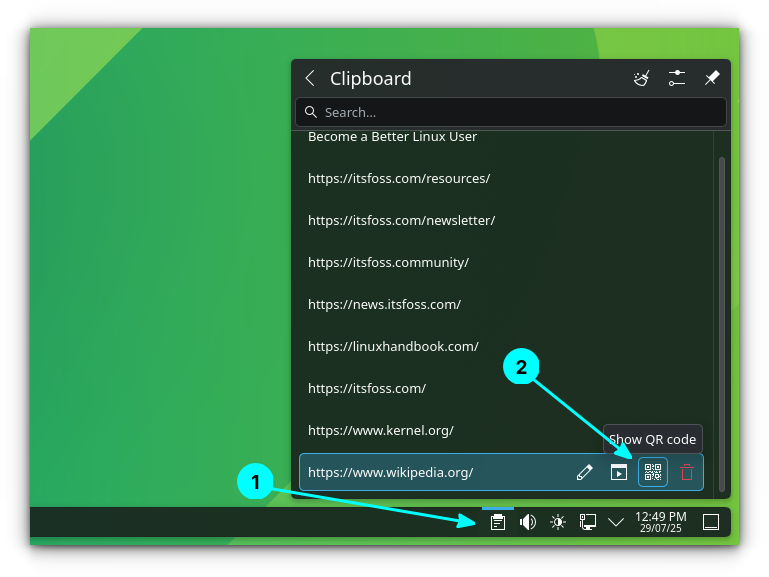Invoke action on the wikipedia.org entry
The image size is (769, 577).
point(619,472)
